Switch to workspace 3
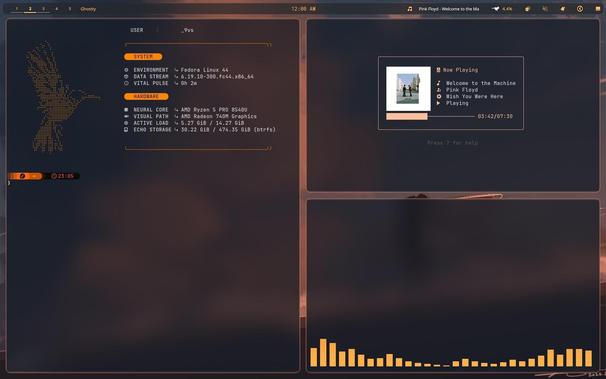Screen dimensions: 606x379 [43, 8]
